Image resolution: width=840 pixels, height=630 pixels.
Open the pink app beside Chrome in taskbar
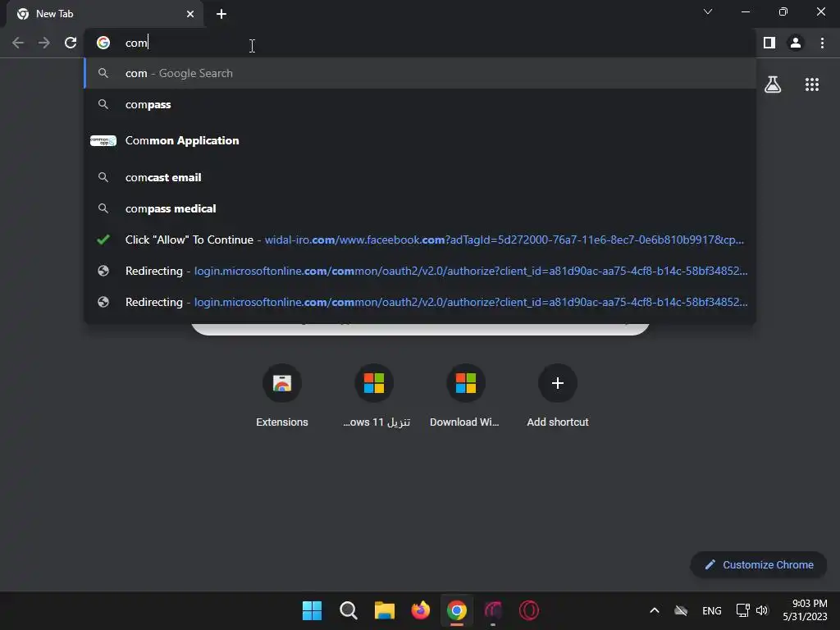(493, 610)
